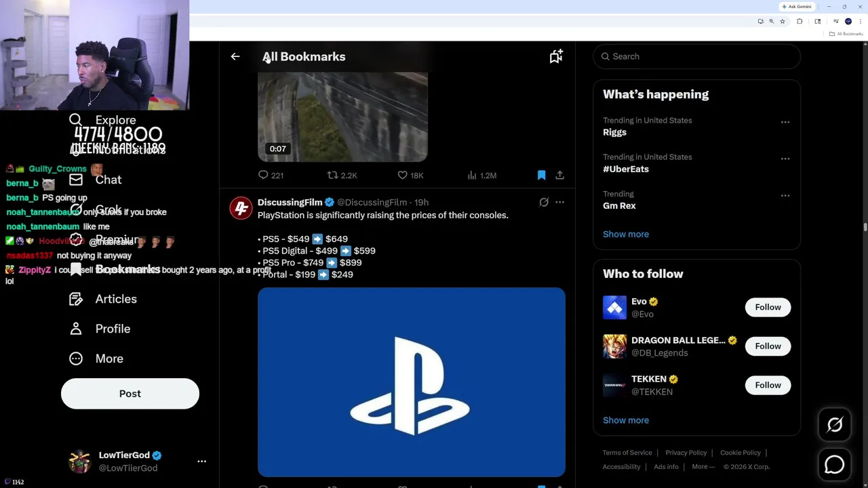Open the Gm Rex trending topic

point(619,205)
